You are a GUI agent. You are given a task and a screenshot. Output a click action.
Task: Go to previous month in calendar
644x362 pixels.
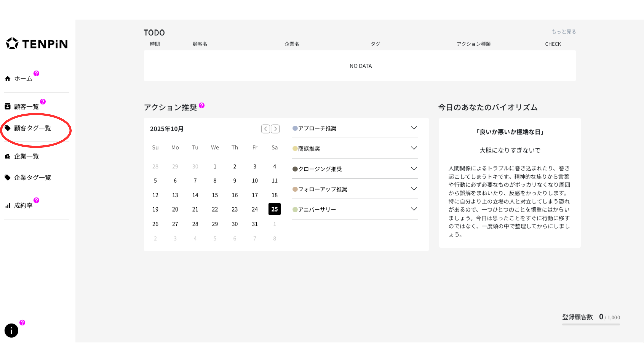[265, 129]
